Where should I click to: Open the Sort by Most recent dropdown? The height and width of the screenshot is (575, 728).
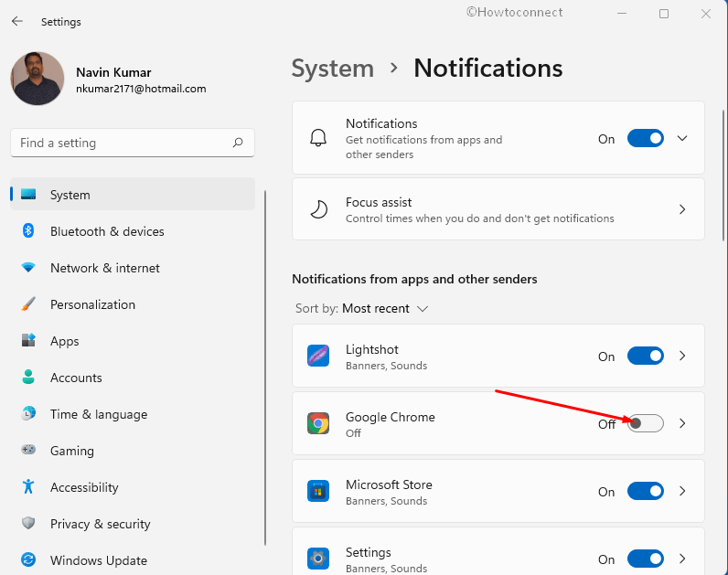coord(361,309)
